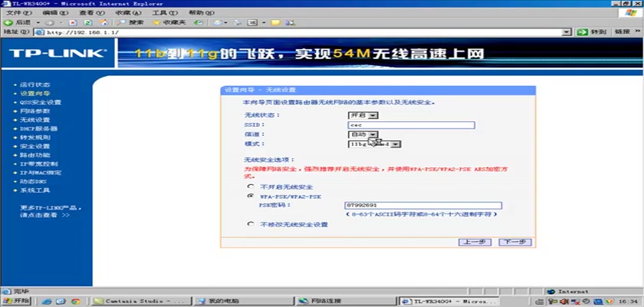Click the Messenger icon in IE toolbar
Image resolution: width=644 pixels, height=307 pixels.
tap(291, 22)
